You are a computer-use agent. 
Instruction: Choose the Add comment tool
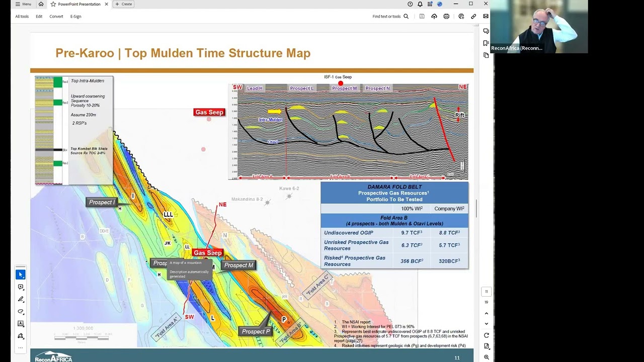[x=21, y=287]
